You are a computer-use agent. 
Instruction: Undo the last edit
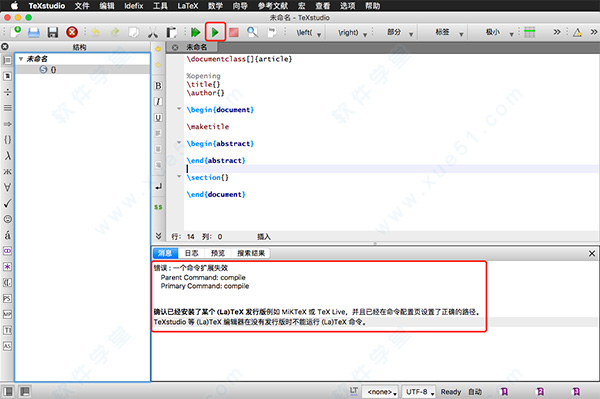click(96, 32)
